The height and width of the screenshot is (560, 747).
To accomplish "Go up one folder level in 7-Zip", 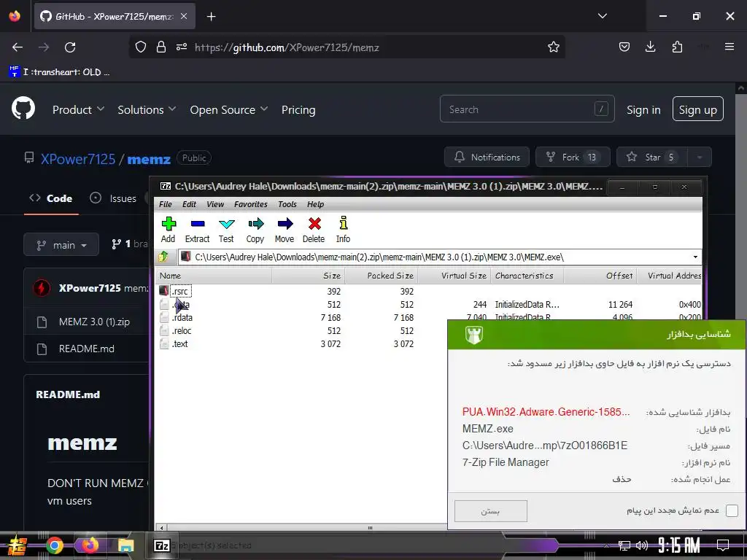I will [163, 257].
